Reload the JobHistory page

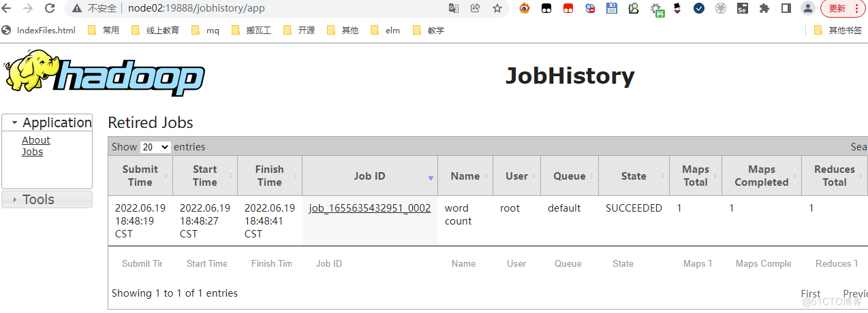click(50, 9)
